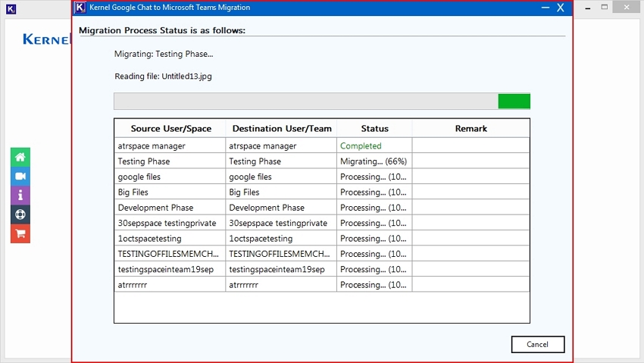Minimize the migration dialog

click(545, 8)
